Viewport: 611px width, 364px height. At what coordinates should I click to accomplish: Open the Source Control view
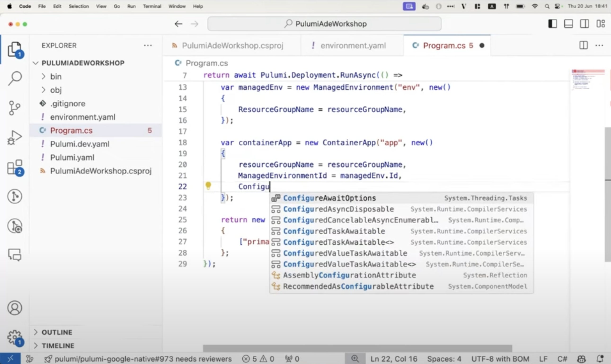(x=15, y=108)
